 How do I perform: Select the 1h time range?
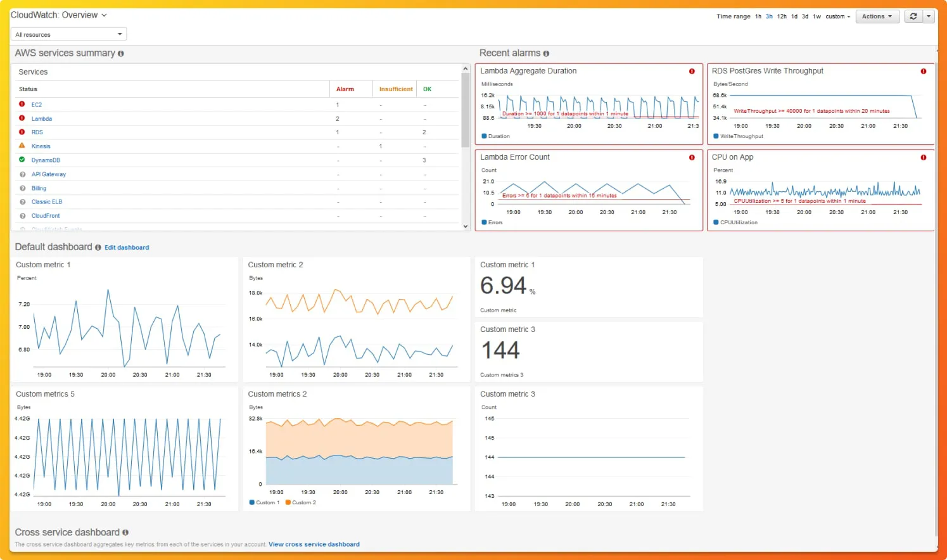click(758, 16)
